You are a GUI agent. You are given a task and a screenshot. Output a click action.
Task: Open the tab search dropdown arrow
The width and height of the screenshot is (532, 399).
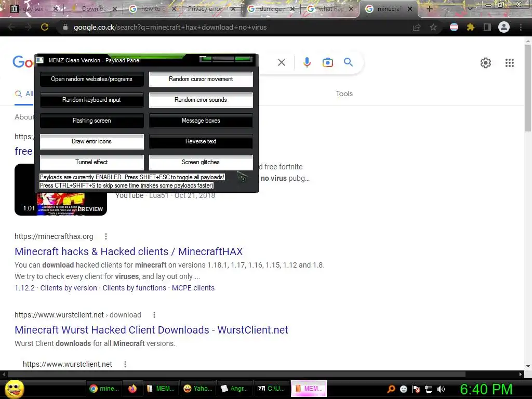coord(470,9)
